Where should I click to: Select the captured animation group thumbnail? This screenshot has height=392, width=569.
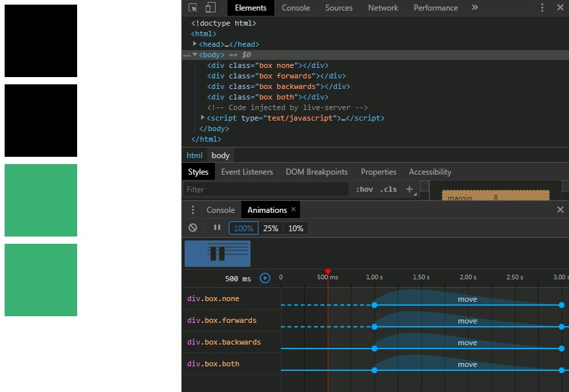[x=218, y=254]
